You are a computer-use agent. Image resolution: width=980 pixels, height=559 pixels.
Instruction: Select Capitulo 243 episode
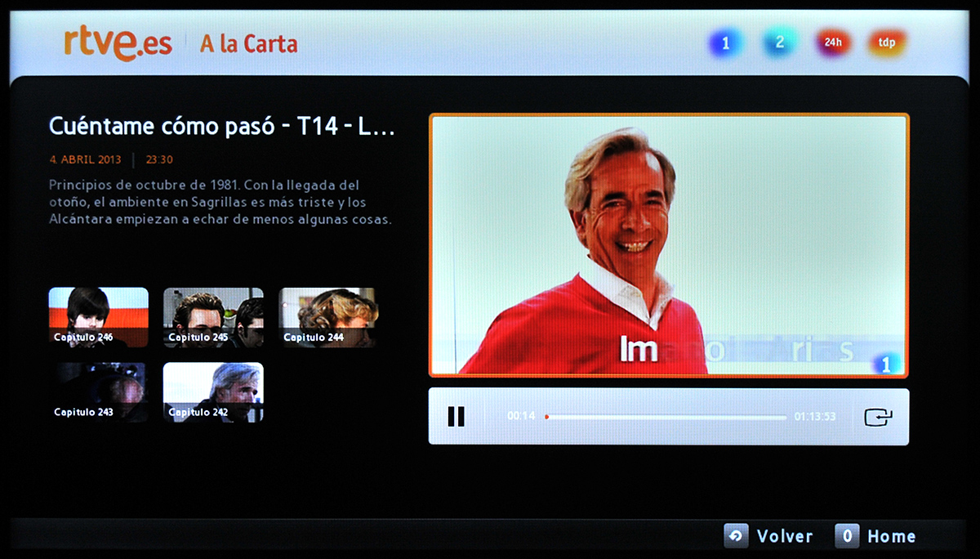coord(98,392)
